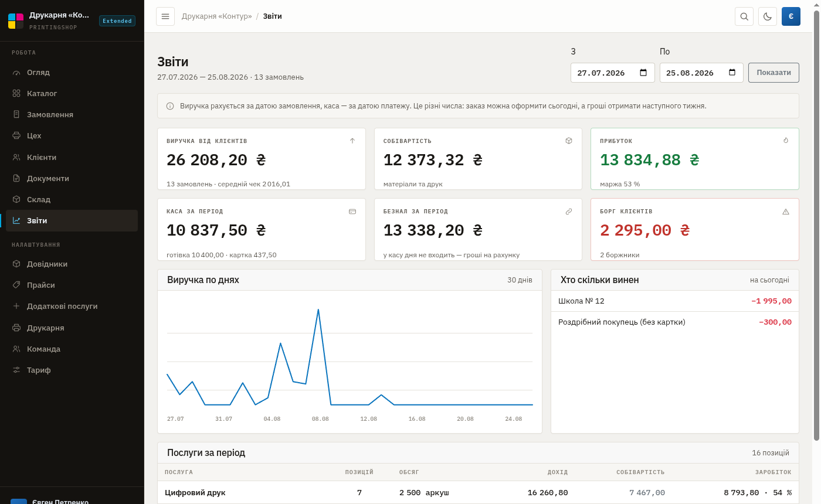Click the Документи file icon in sidebar
This screenshot has width=821, height=504.
16,179
